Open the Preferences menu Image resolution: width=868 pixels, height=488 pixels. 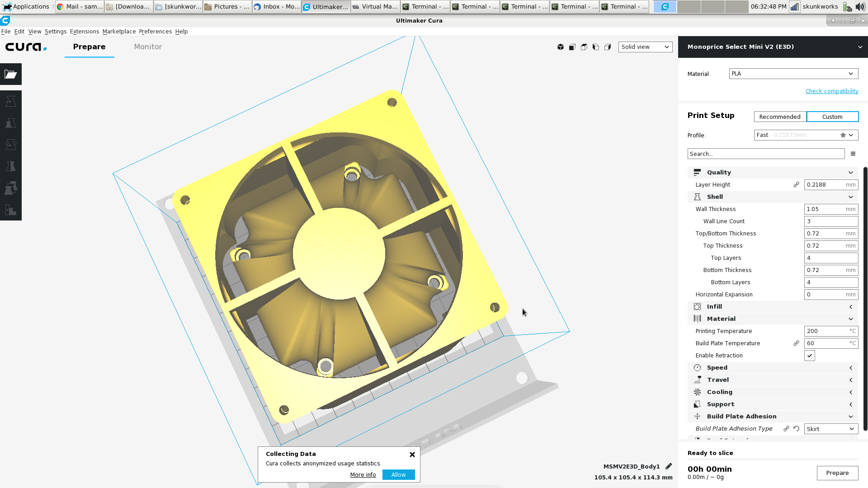(156, 31)
